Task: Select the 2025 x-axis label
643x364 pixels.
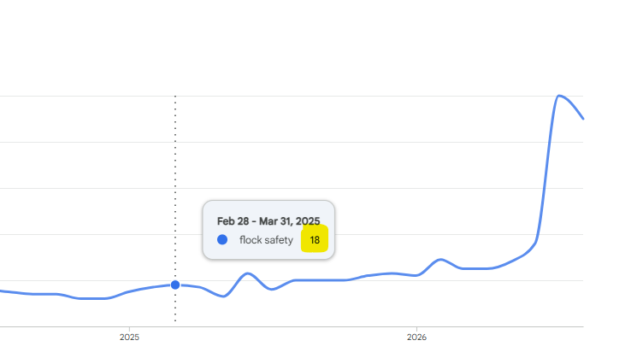Action: pos(129,337)
